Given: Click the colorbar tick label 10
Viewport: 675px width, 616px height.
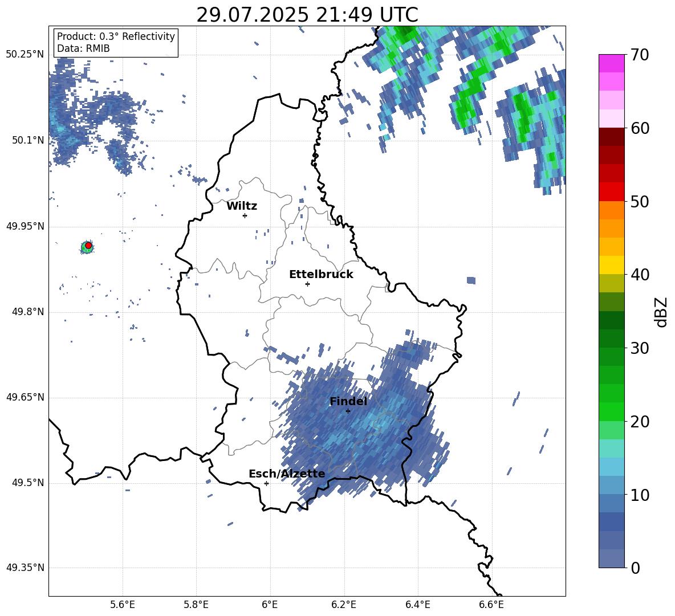Looking at the screenshot, I should point(640,495).
